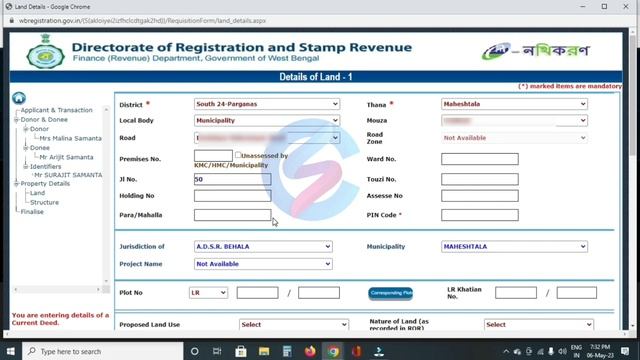This screenshot has height=360, width=640.
Task: Click the Corresponding Plot button
Action: click(391, 293)
